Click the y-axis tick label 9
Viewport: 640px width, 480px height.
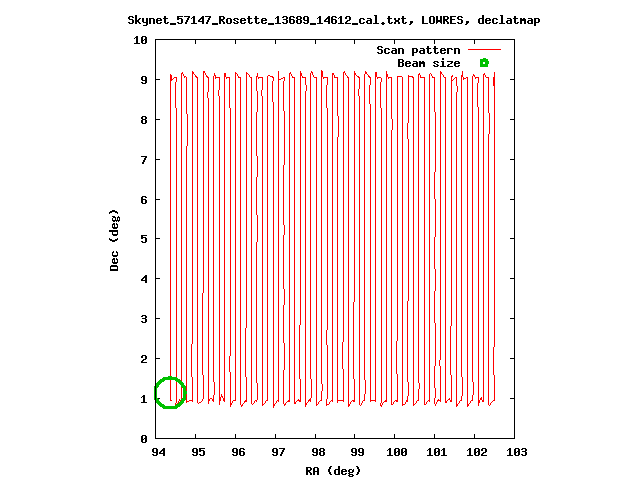144,80
